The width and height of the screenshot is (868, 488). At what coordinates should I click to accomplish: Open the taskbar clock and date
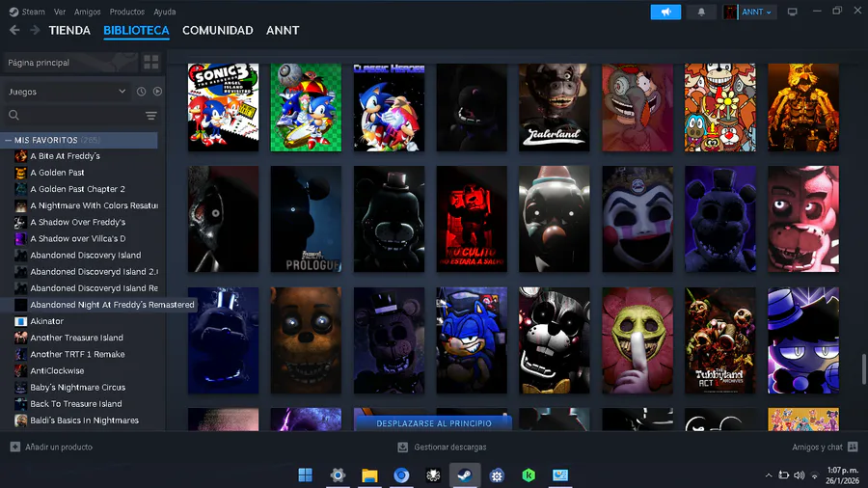(x=842, y=475)
